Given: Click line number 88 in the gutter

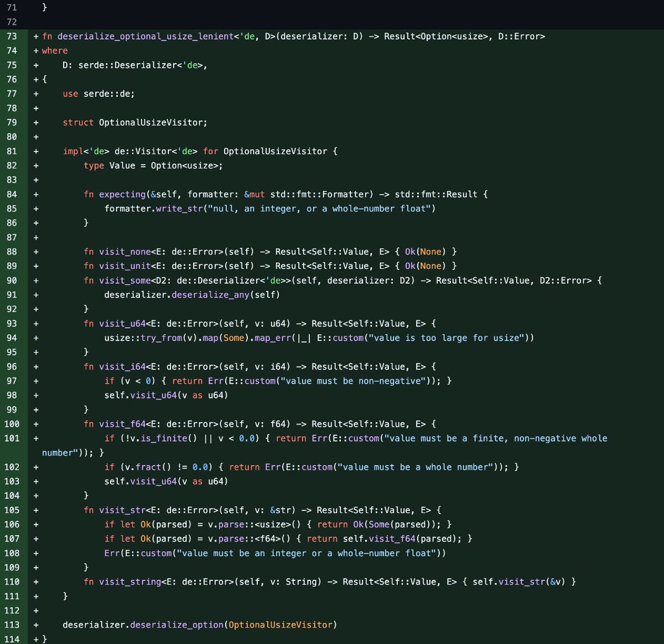Looking at the screenshot, I should pyautogui.click(x=12, y=252).
